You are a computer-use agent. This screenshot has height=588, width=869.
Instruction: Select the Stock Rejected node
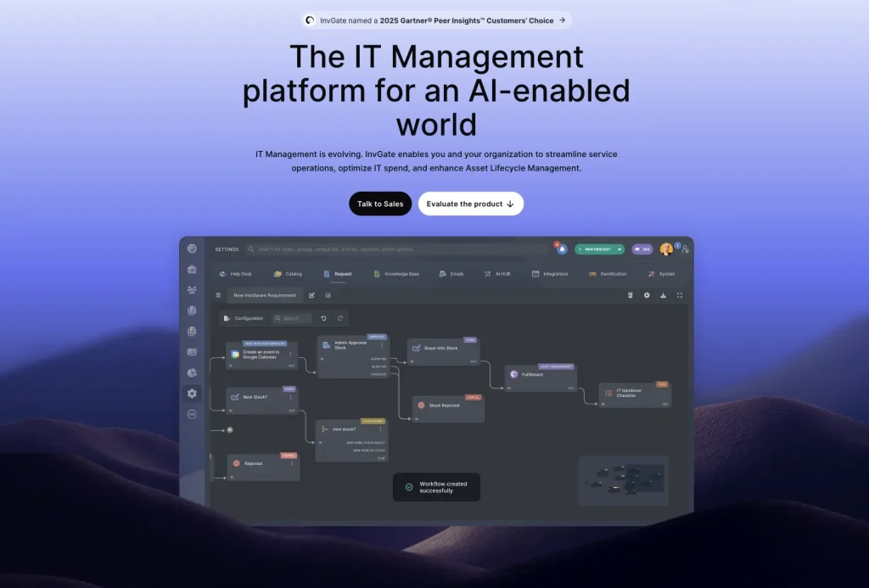[448, 409]
